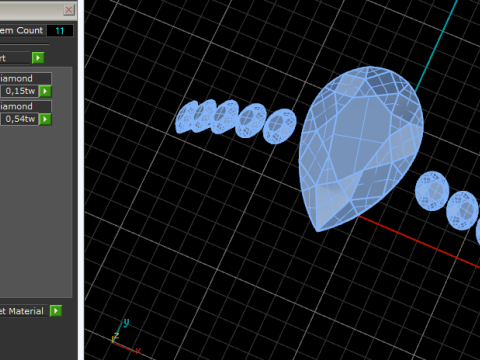Image resolution: width=480 pixels, height=360 pixels.
Task: Click the XYZ axis indicator in viewport corner
Action: click(x=125, y=337)
